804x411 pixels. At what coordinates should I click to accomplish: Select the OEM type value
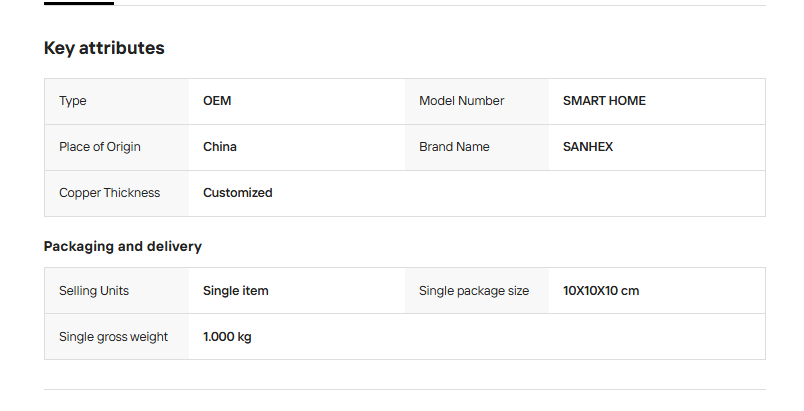tap(217, 101)
